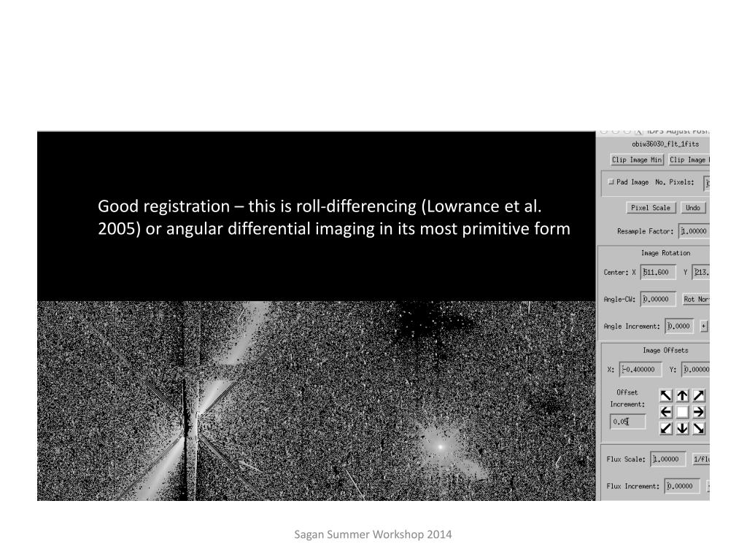747x560 pixels.
Task: Click the Clip Image Min button
Action: point(637,160)
